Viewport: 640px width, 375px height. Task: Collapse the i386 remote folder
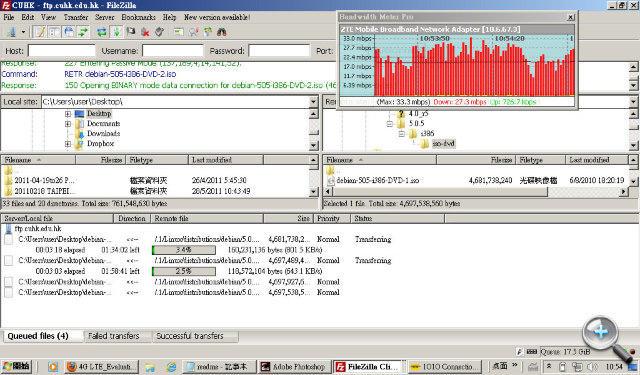coord(402,133)
